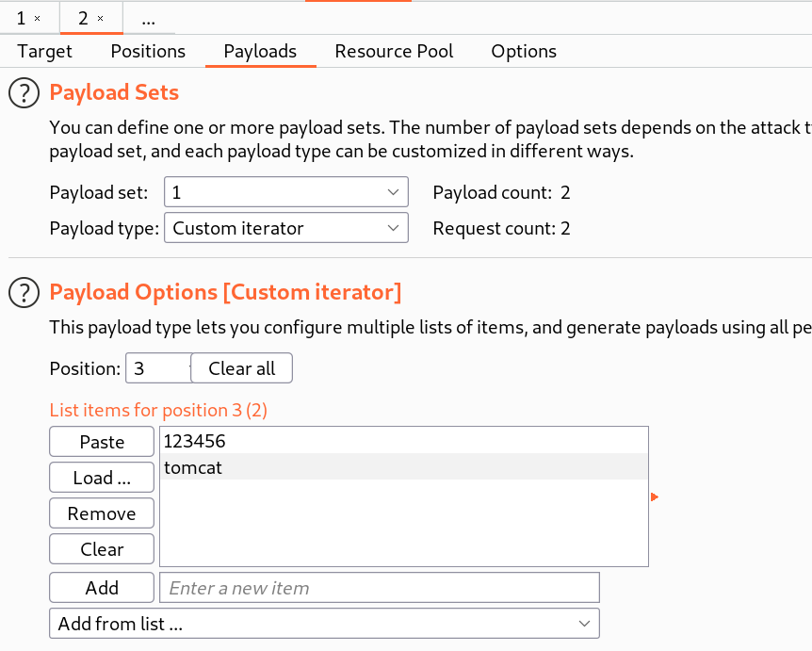Open Payload Sets help icon
Image resolution: width=812 pixels, height=651 pixels.
24,93
